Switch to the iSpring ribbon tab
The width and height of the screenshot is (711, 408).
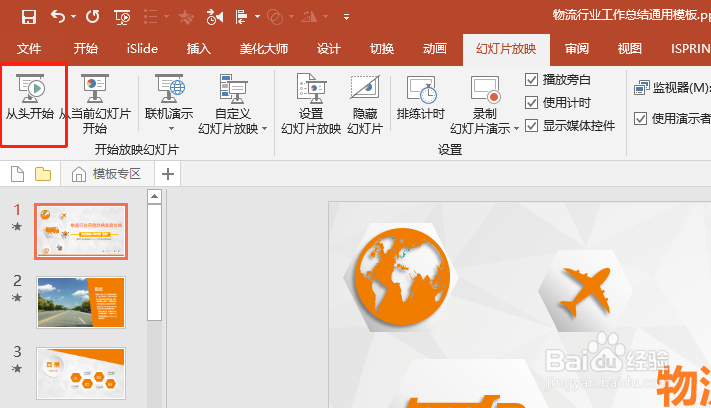(691, 49)
